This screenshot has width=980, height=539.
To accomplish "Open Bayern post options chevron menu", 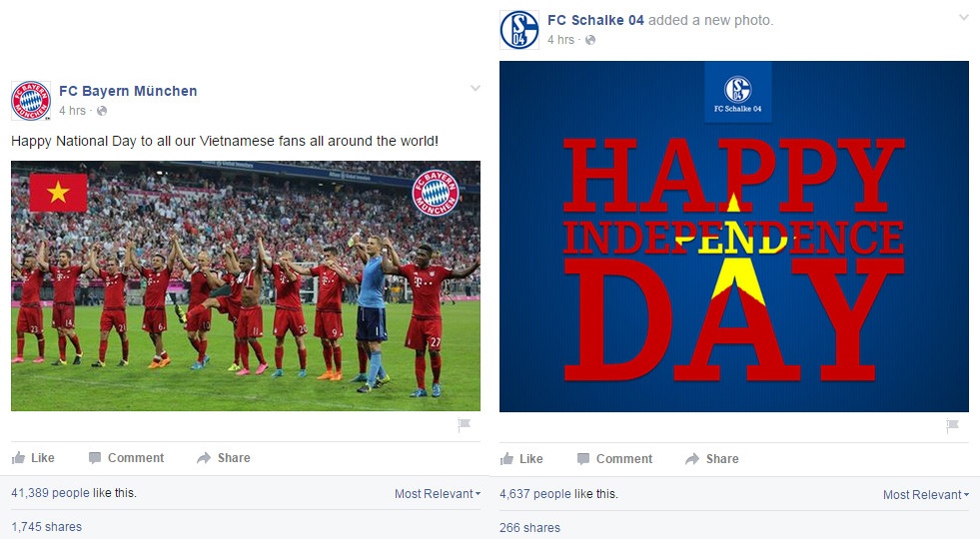I will (476, 89).
